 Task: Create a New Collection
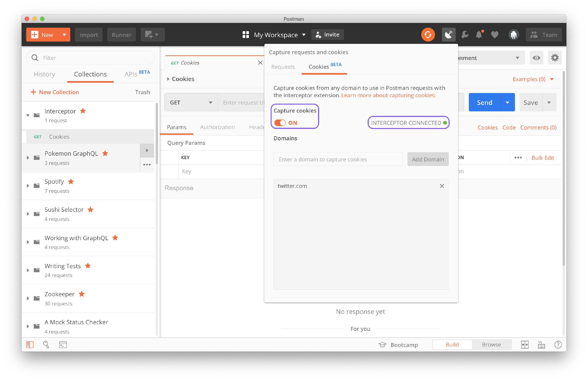point(55,92)
